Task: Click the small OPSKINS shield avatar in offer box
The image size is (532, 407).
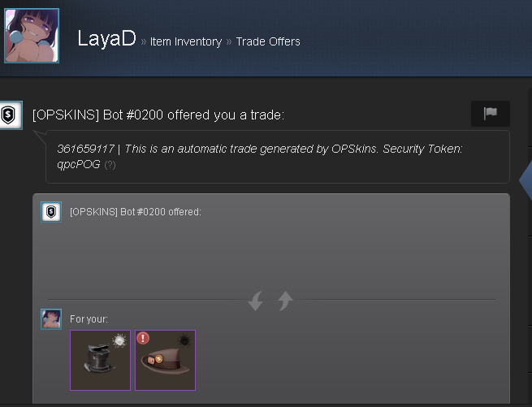Action: 51,212
